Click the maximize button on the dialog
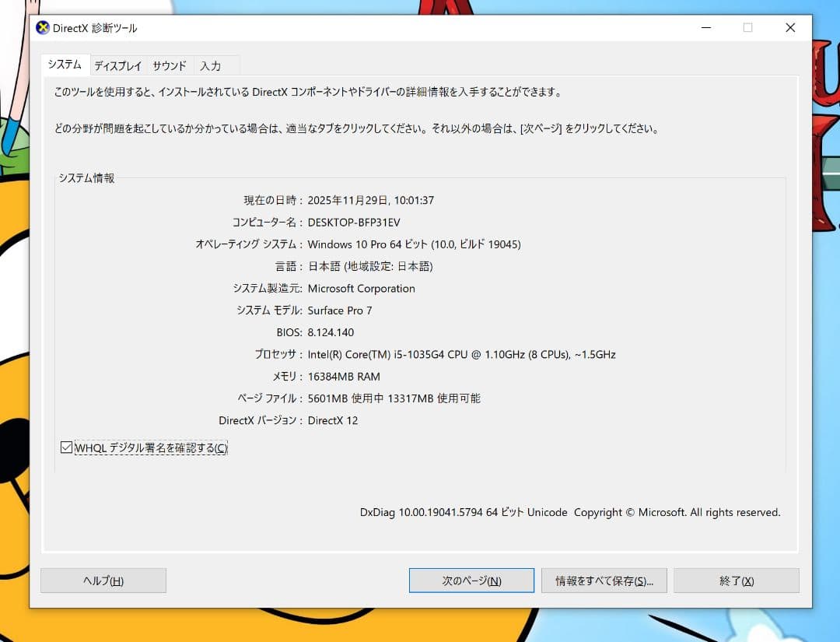The image size is (840, 642). pyautogui.click(x=747, y=27)
